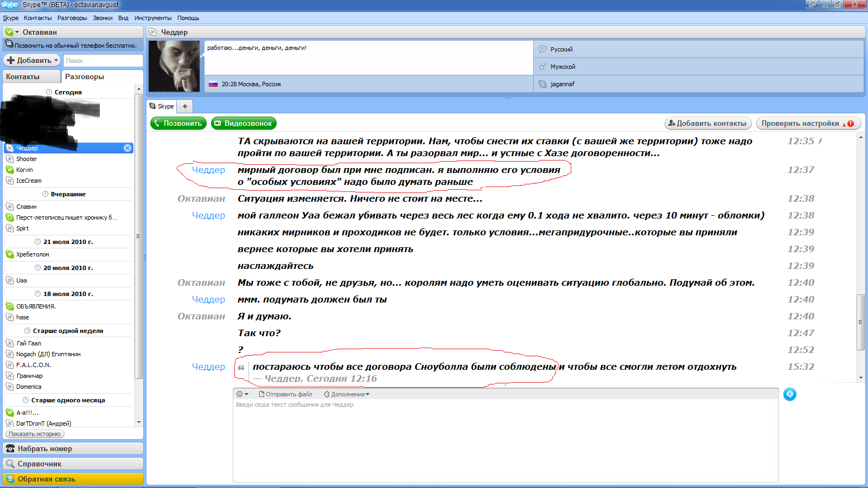Image resolution: width=868 pixels, height=488 pixels.
Task: Open the Spirt conversation
Action: [x=68, y=228]
